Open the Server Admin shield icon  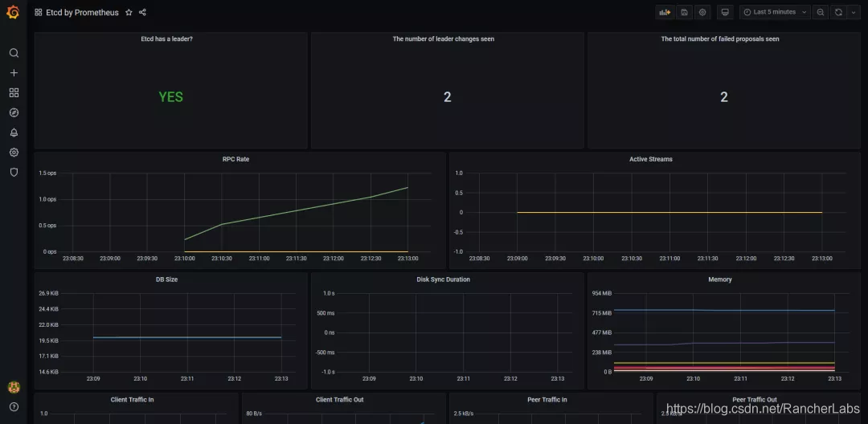coord(14,173)
